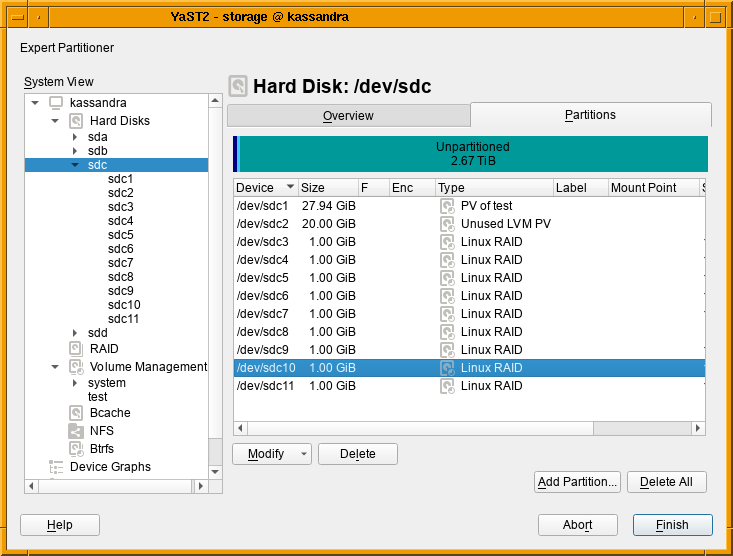Click the Delete All button
This screenshot has width=733, height=556.
tap(666, 482)
